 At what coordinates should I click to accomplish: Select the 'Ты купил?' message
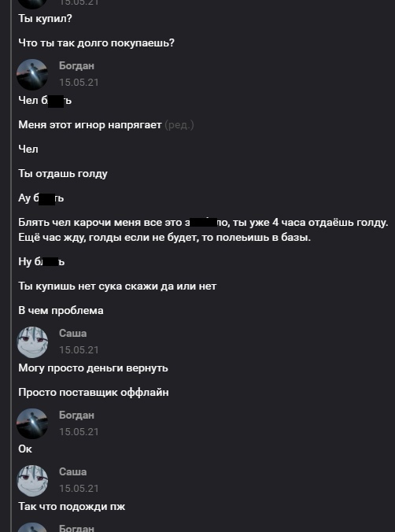45,19
